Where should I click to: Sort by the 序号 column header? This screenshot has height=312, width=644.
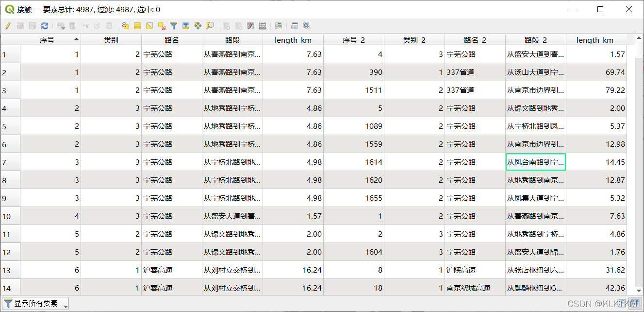click(50, 40)
